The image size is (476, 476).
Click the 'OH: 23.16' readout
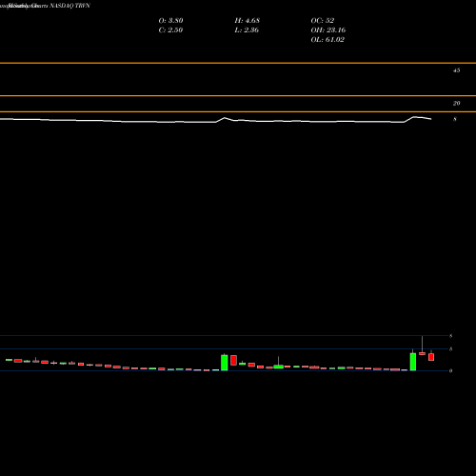(x=328, y=30)
